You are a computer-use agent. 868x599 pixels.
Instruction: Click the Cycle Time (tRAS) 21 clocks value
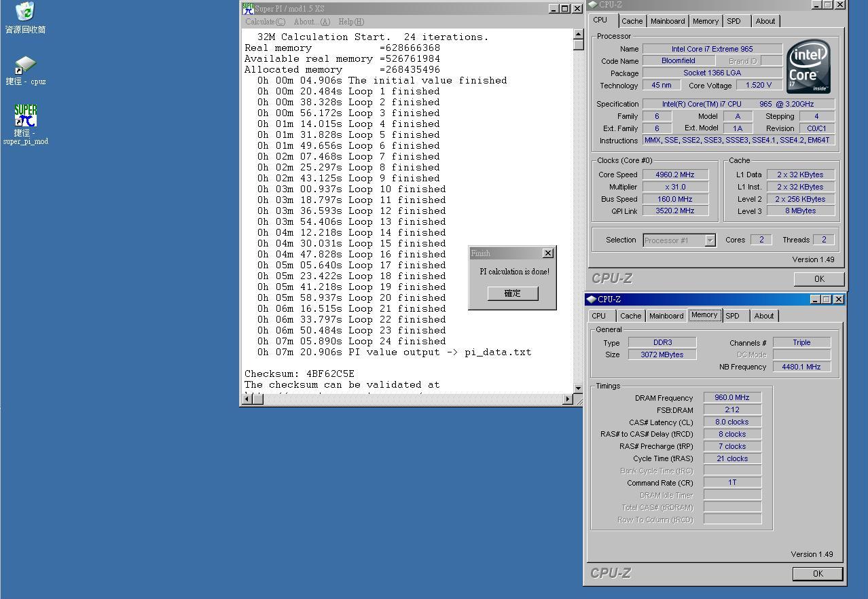(x=732, y=459)
